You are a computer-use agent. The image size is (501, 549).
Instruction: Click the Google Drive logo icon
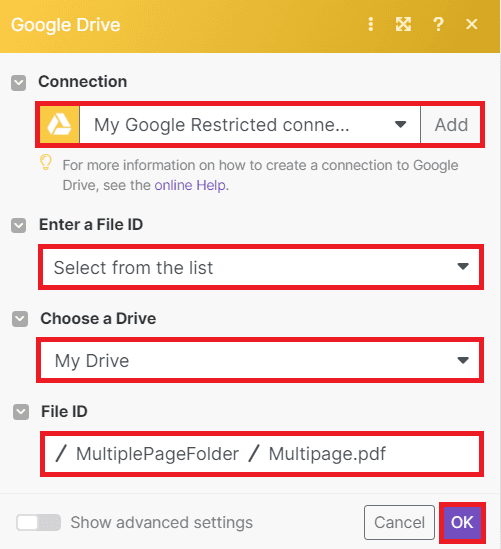coord(60,125)
